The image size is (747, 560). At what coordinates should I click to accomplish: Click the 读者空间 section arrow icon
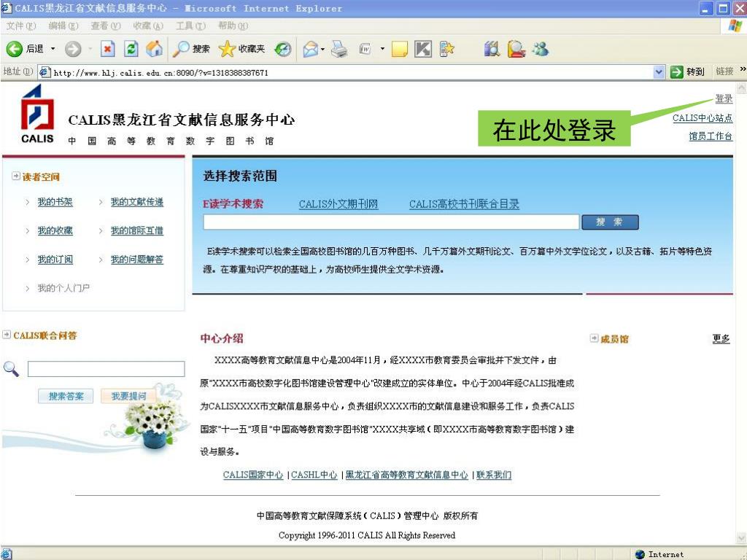pyautogui.click(x=16, y=176)
